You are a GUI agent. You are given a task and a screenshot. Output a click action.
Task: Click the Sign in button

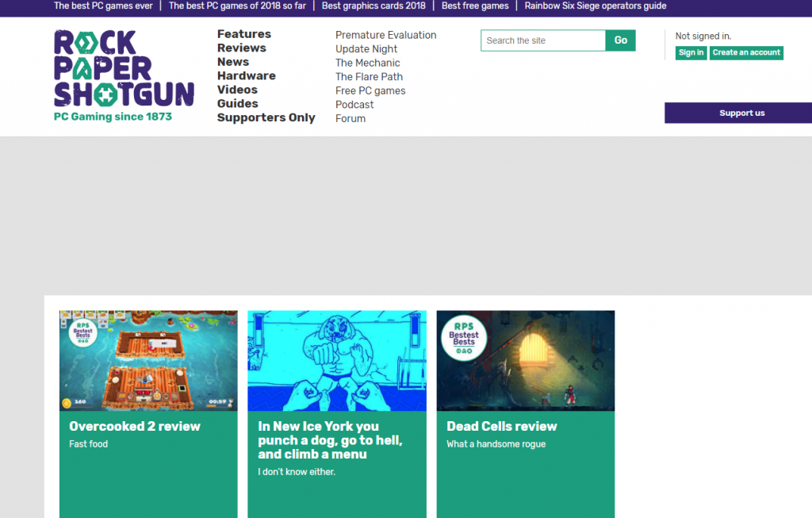click(691, 53)
